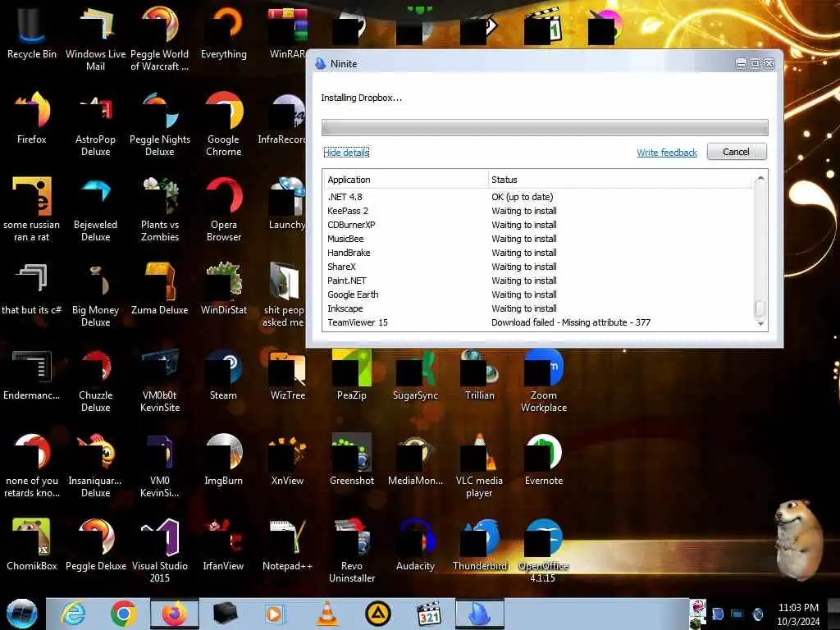Click the Status column header
840x630 pixels.
620,180
